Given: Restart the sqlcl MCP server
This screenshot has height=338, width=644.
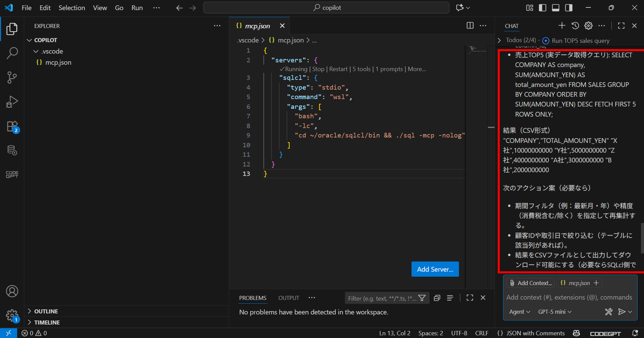Looking at the screenshot, I should coord(338,69).
